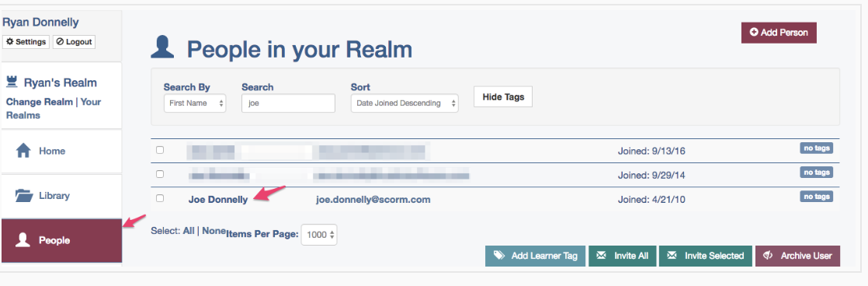Click the person icon in the People menu item

pyautogui.click(x=23, y=240)
